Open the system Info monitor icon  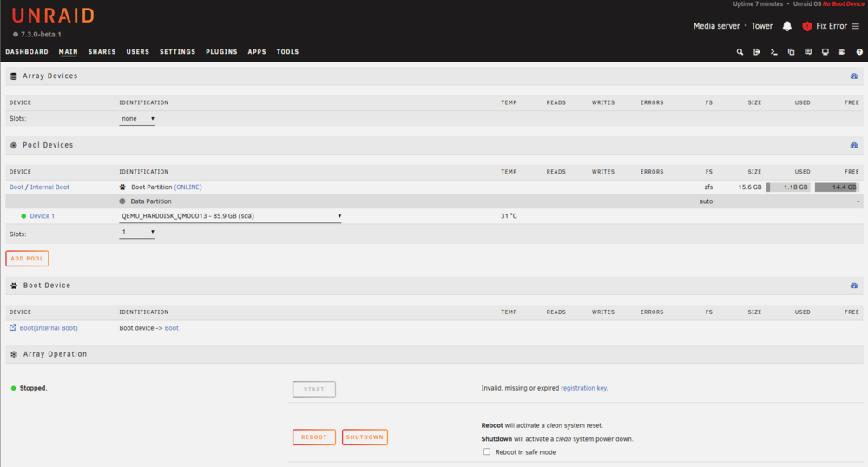tap(825, 52)
